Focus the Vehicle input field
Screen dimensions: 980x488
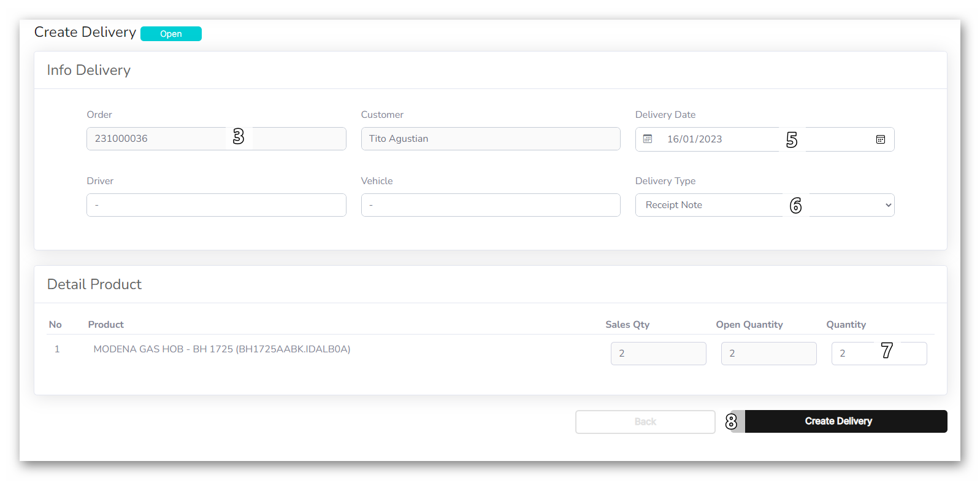coord(490,205)
